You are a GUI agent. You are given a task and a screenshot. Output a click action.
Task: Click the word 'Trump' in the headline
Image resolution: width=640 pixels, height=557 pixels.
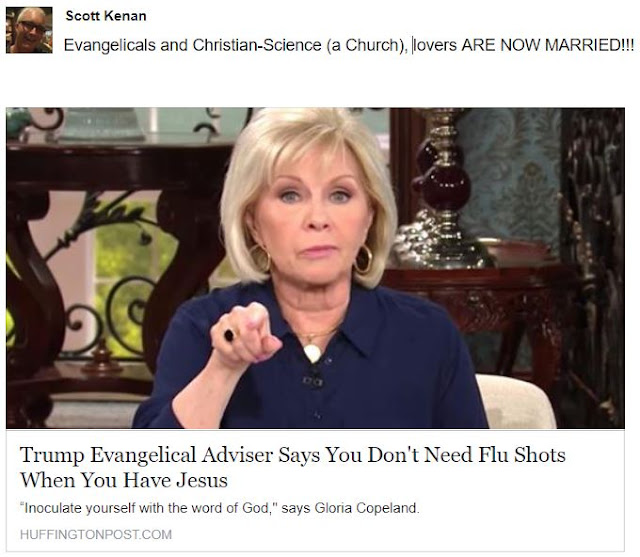[52, 455]
